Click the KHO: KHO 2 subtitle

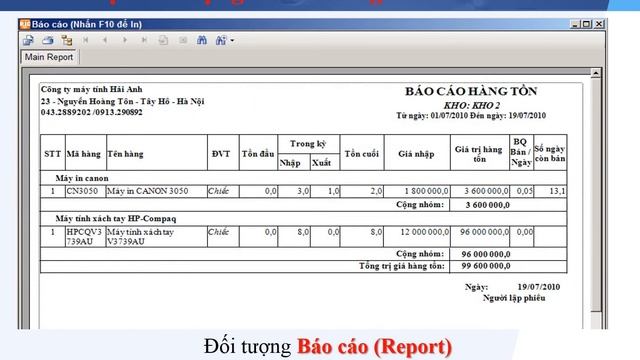[x=472, y=106]
